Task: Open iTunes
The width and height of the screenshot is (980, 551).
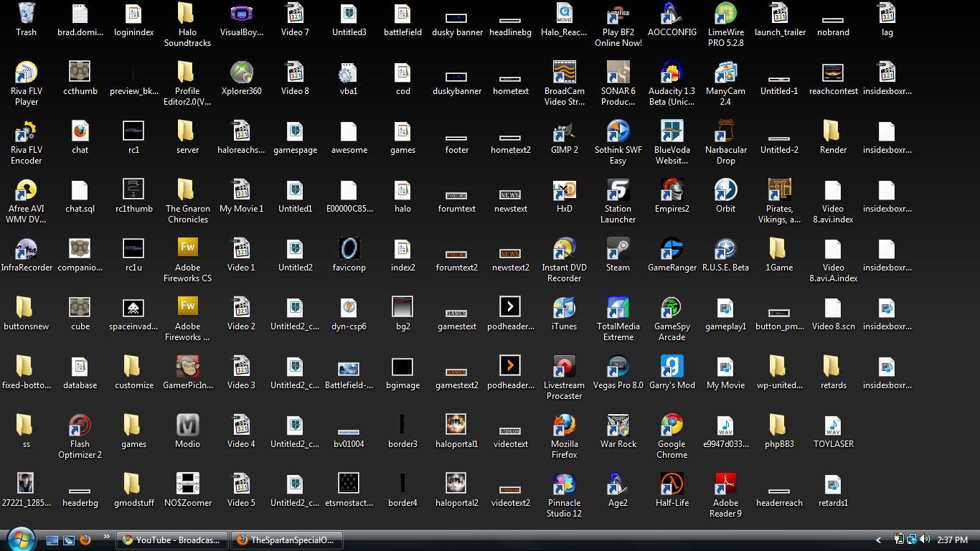Action: [564, 306]
